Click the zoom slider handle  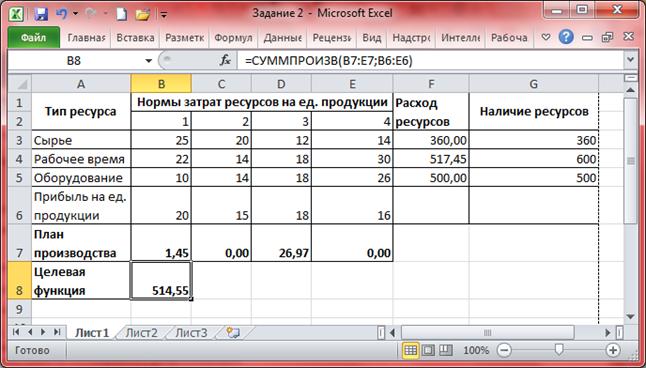[559, 350]
